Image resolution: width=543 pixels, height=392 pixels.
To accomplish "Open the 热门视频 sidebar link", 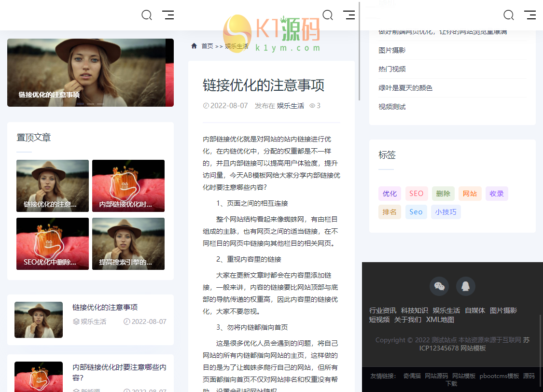I will click(x=391, y=69).
